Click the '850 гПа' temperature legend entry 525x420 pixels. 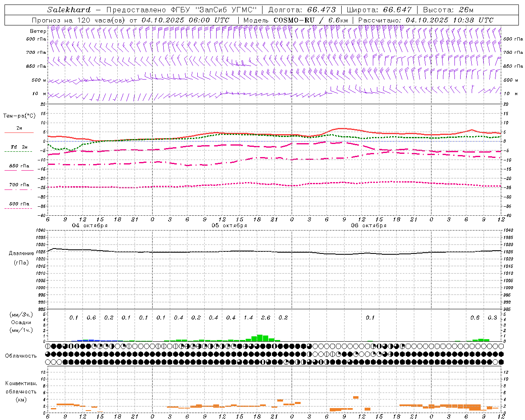point(19,166)
